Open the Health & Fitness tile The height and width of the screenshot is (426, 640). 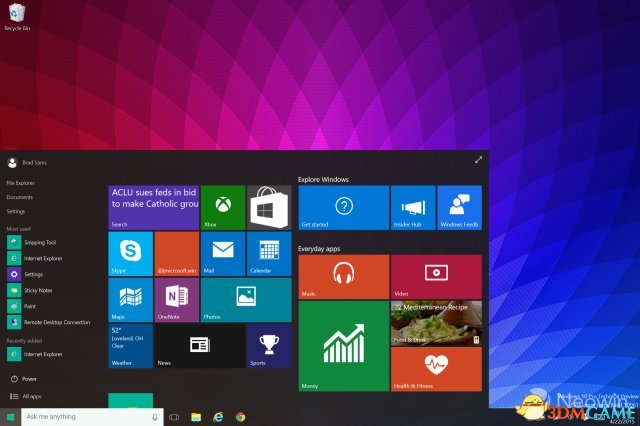[x=436, y=369]
